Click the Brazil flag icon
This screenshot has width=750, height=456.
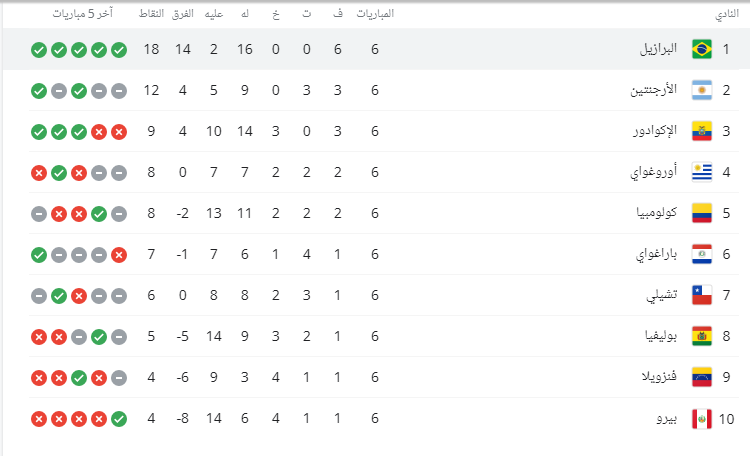click(701, 49)
